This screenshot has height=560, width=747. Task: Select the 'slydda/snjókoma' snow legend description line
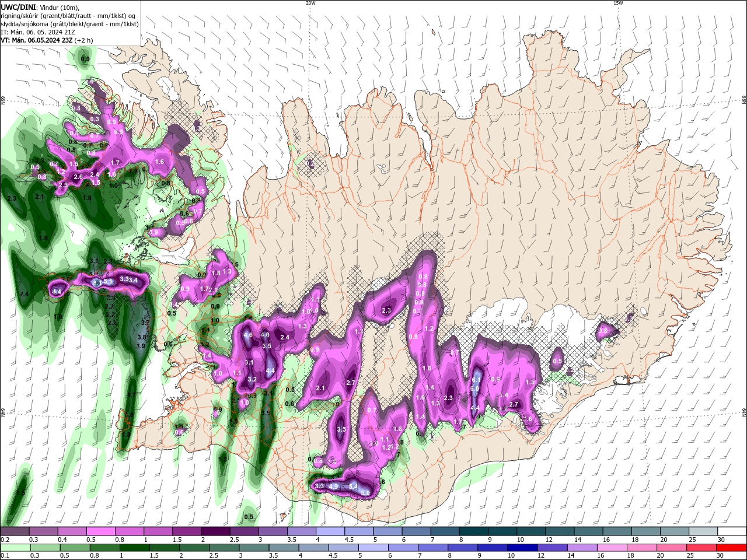point(69,24)
